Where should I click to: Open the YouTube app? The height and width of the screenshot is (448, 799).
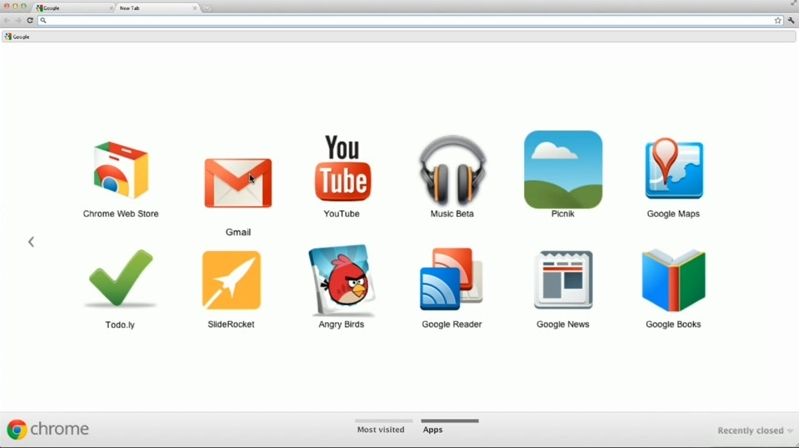pyautogui.click(x=342, y=168)
